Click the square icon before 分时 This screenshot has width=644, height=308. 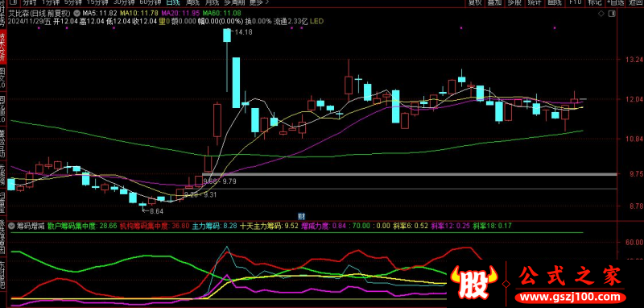coord(12,2)
